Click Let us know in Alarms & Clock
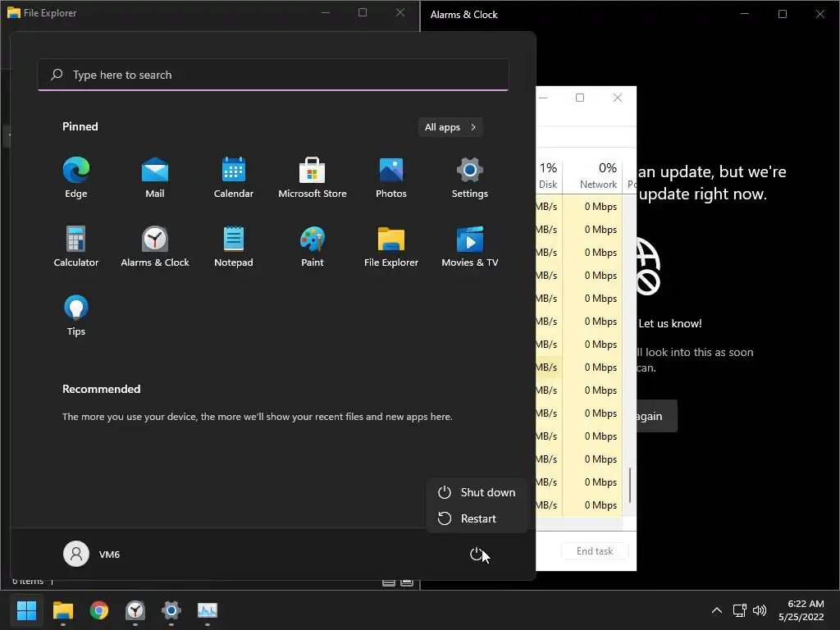The height and width of the screenshot is (630, 840). (669, 323)
